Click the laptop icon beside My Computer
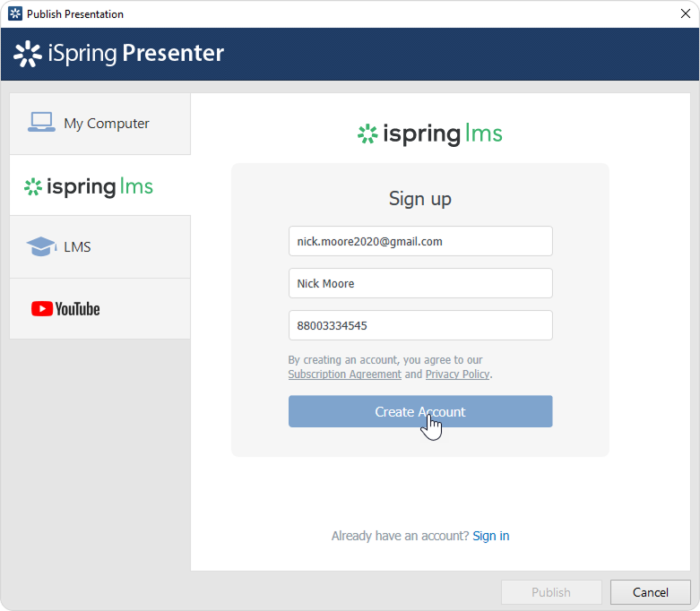This screenshot has height=611, width=700. pyautogui.click(x=41, y=123)
